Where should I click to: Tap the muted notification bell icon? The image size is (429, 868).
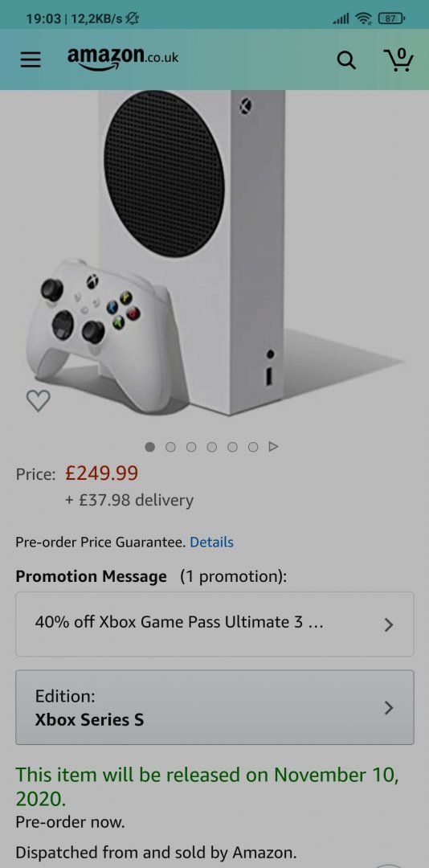click(133, 18)
